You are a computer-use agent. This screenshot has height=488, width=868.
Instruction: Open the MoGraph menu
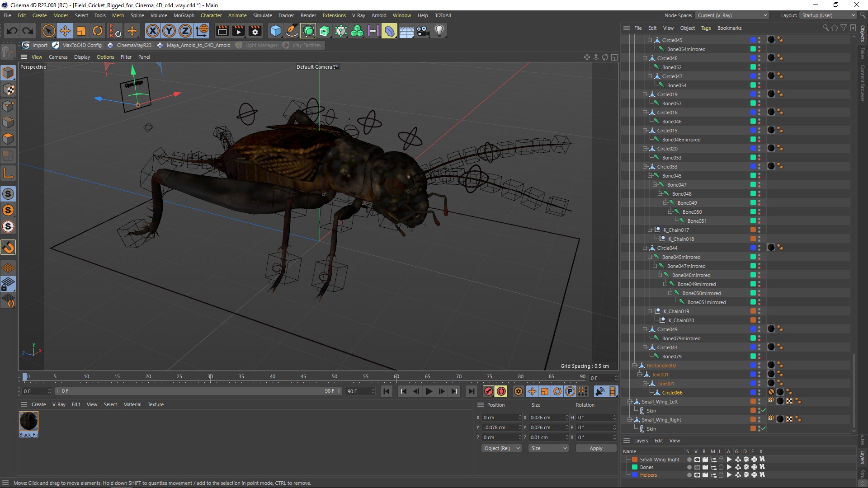coord(184,15)
